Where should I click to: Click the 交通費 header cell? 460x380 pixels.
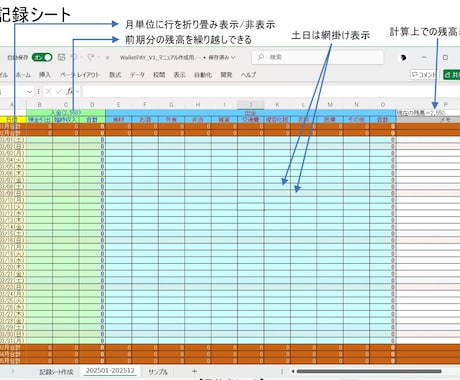click(x=251, y=119)
